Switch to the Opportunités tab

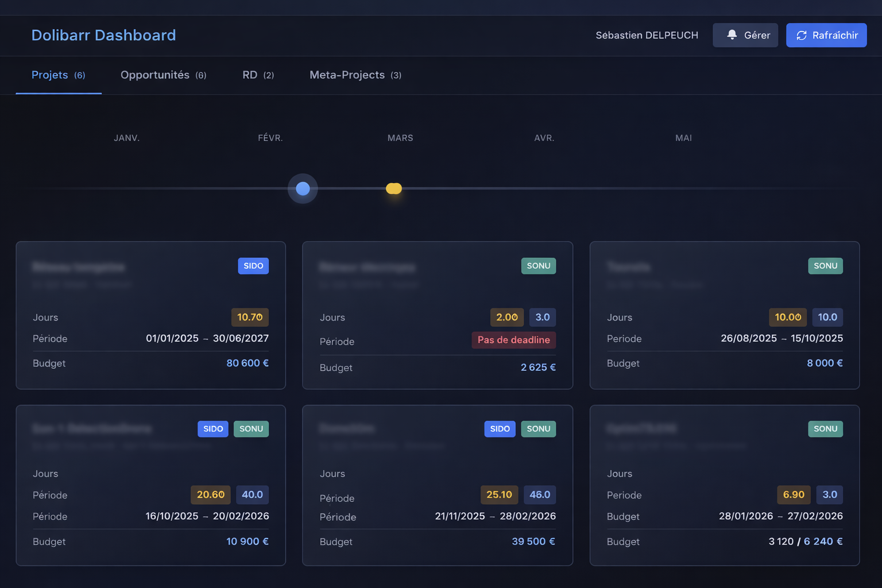click(155, 75)
